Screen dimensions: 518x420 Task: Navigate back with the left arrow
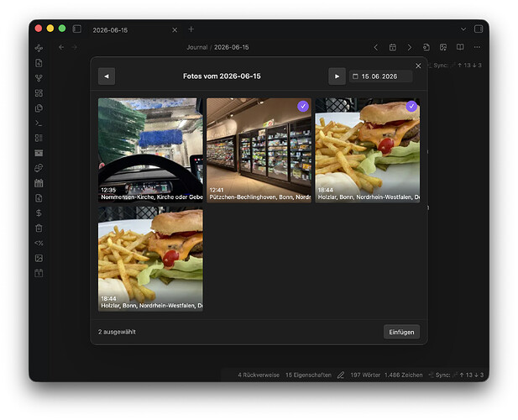click(61, 47)
